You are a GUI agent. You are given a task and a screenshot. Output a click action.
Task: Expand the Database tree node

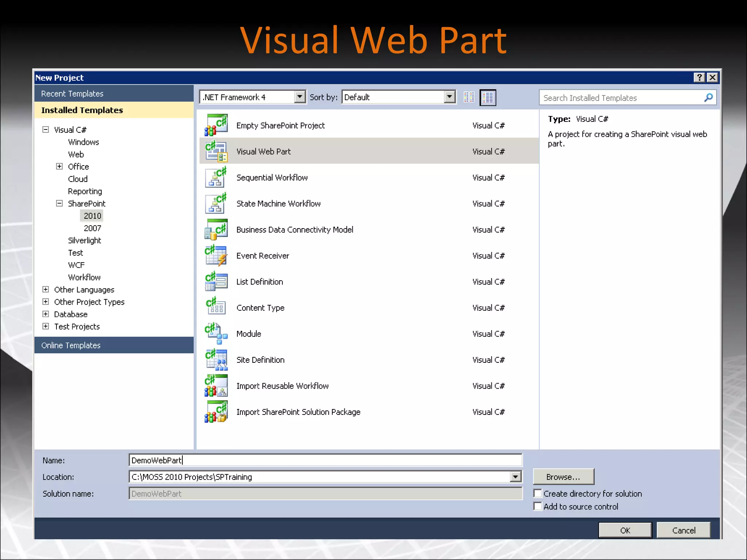pyautogui.click(x=46, y=314)
